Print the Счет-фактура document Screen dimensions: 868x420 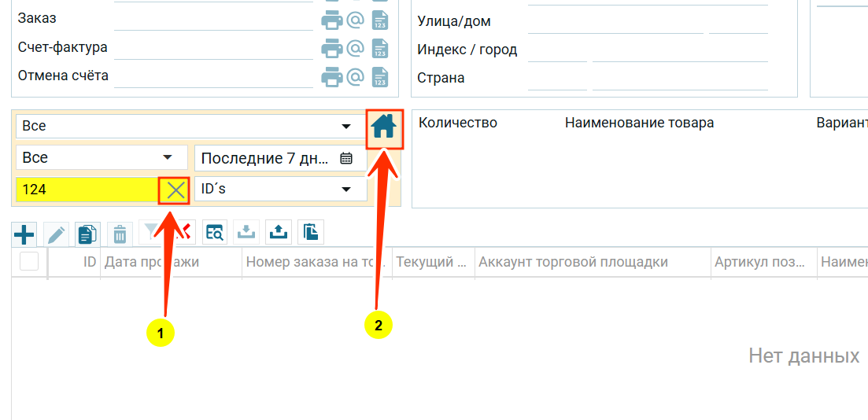pyautogui.click(x=331, y=48)
